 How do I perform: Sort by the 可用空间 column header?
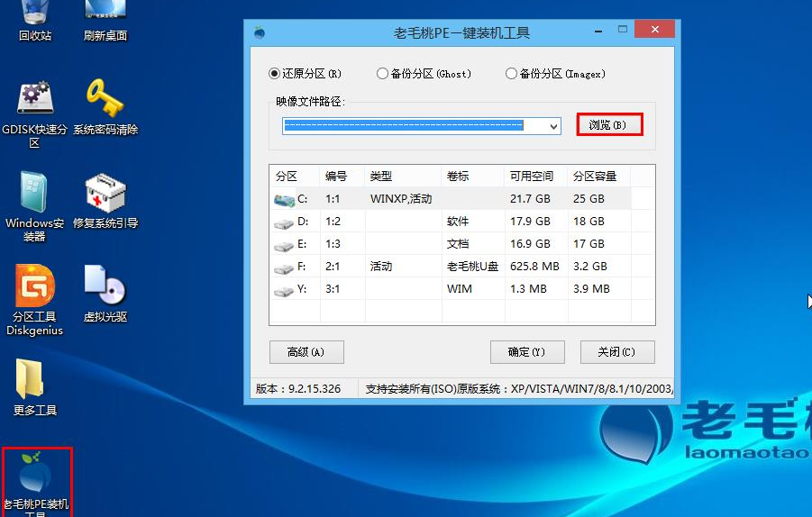point(536,176)
